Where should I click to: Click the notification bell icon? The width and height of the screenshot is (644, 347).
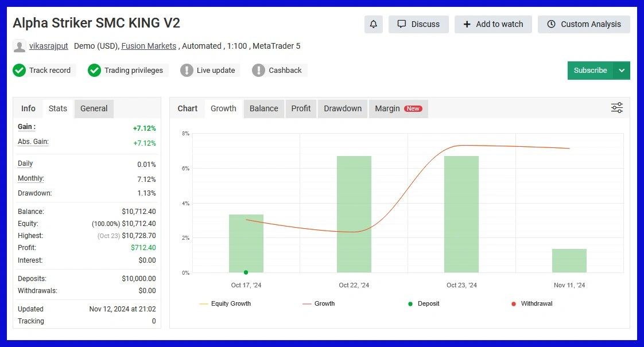(373, 24)
